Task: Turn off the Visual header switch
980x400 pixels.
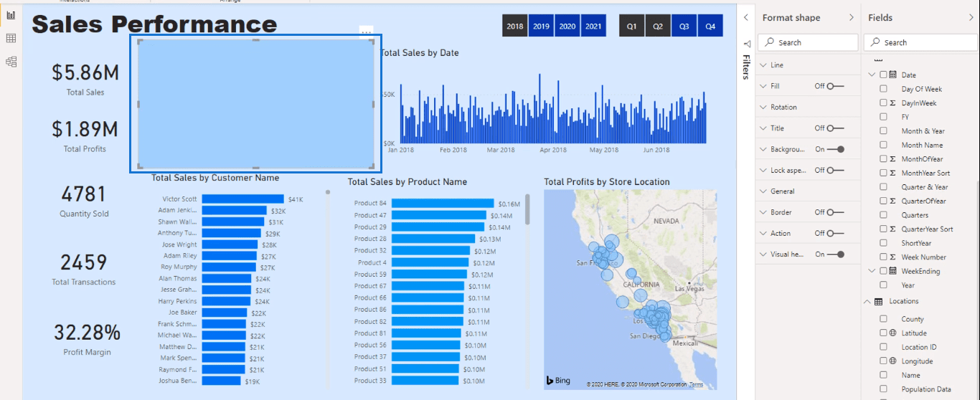Action: pyautogui.click(x=835, y=254)
